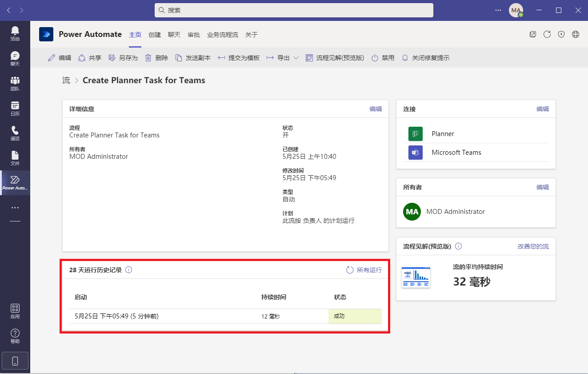
Task: Switch to the 创建 tab
Action: pyautogui.click(x=155, y=35)
